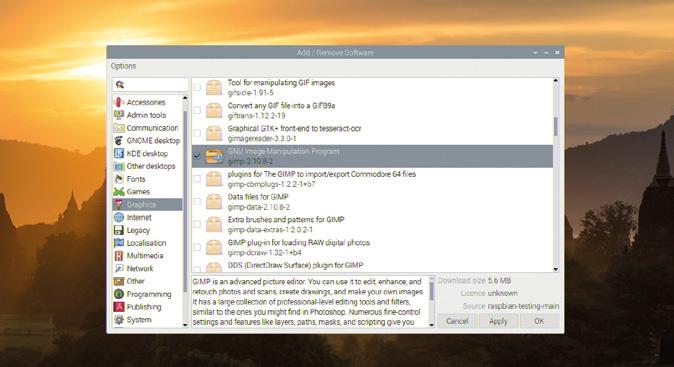This screenshot has height=367, width=674.
Task: Enable the gimagereader package checkbox
Action: (197, 133)
